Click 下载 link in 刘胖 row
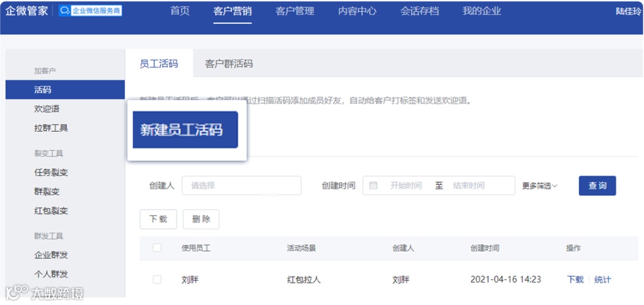Viewport: 644px width, 305px height. [x=575, y=280]
